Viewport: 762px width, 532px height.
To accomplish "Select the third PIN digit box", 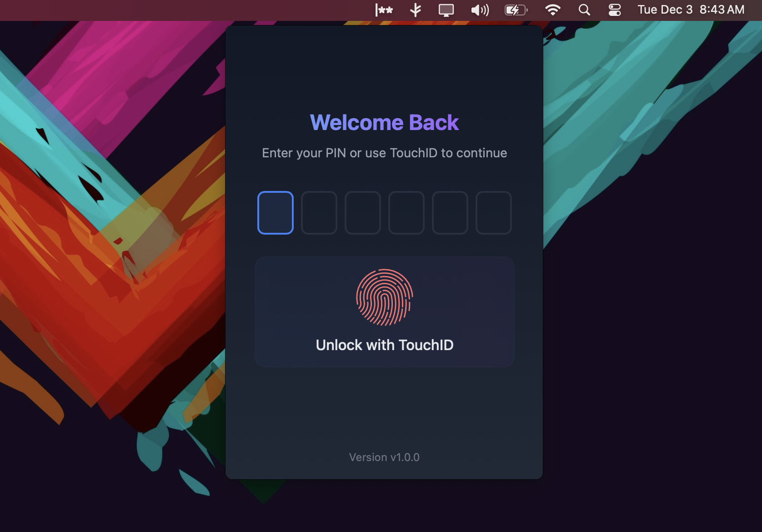I will coord(363,213).
